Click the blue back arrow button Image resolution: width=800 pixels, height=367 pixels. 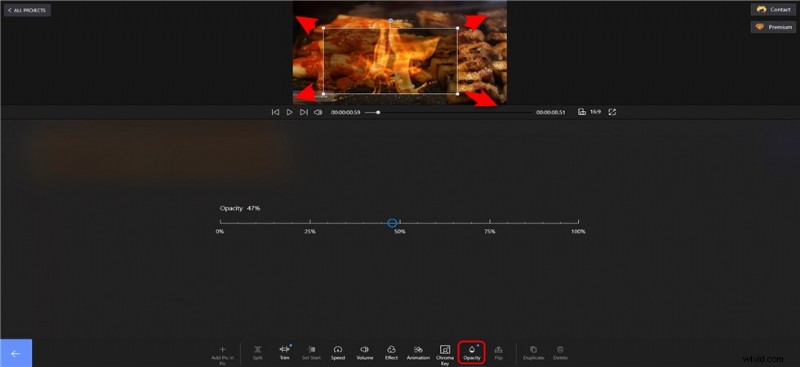point(16,353)
